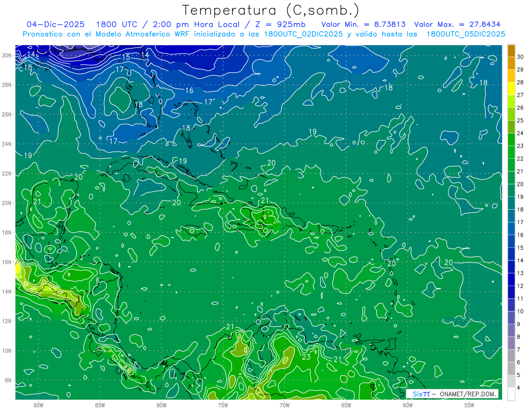
Task: Select the teal legend swatch between 18 and 19
Action: [511, 203]
